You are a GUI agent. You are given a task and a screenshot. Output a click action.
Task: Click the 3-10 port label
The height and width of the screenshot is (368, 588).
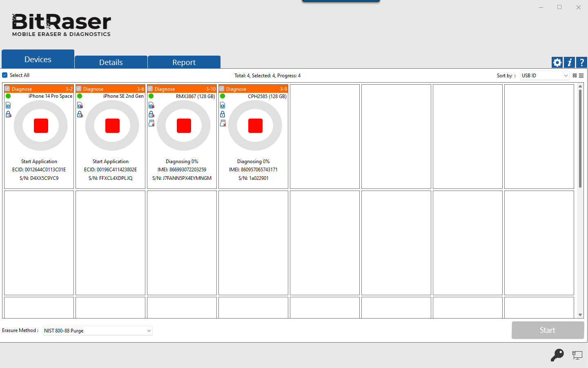tap(211, 89)
